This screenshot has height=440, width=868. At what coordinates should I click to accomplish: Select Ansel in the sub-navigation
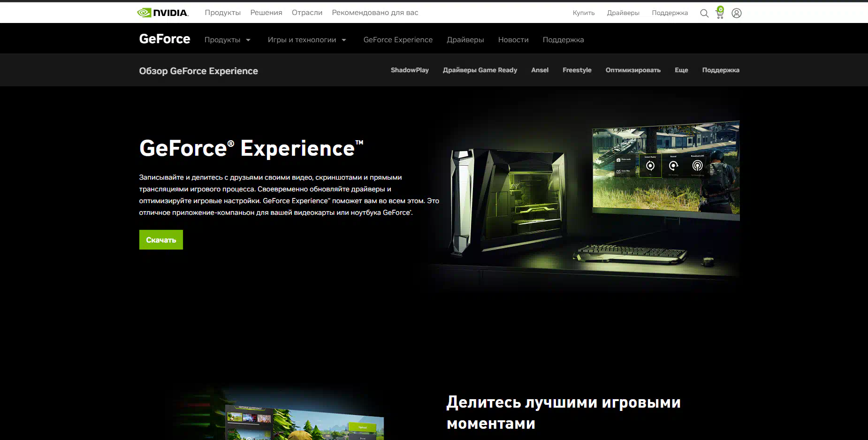coord(540,70)
